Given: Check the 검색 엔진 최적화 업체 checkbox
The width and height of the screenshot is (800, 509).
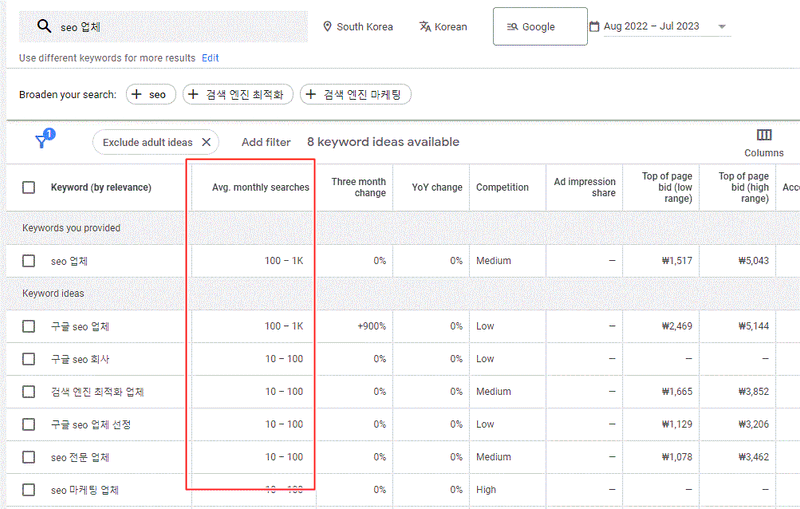Looking at the screenshot, I should pos(29,392).
